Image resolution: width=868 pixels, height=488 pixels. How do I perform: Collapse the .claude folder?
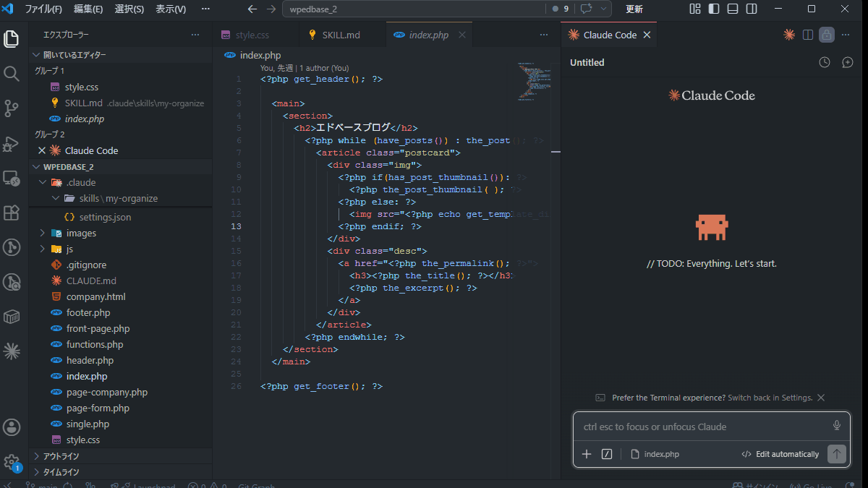click(x=43, y=182)
